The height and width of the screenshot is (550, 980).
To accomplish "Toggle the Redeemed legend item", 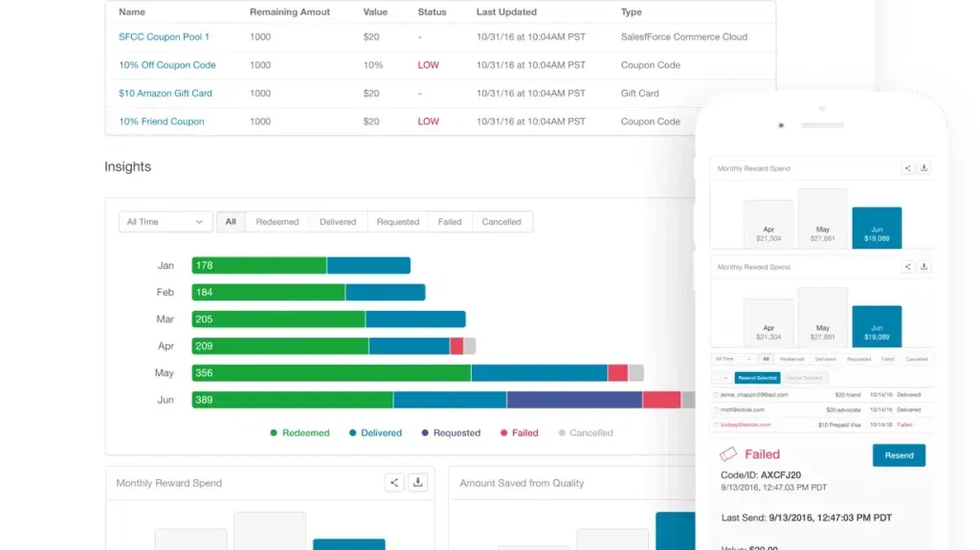I will (300, 432).
